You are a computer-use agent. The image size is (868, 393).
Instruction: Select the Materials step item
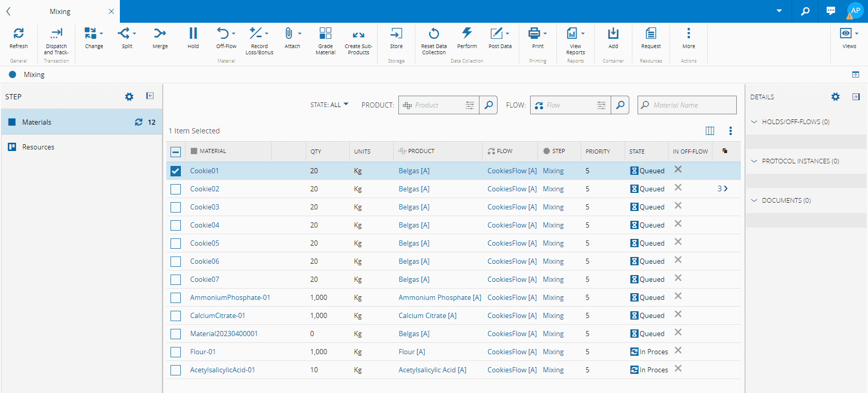coord(37,123)
